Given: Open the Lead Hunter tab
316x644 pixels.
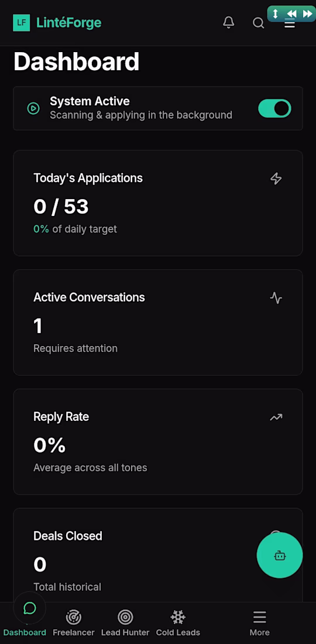Looking at the screenshot, I should [125, 624].
